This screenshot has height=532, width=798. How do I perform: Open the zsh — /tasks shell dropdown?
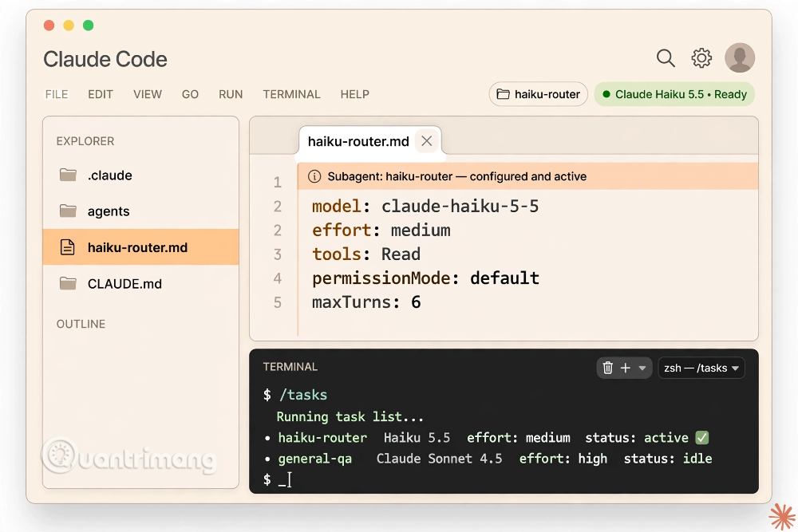pyautogui.click(x=701, y=368)
